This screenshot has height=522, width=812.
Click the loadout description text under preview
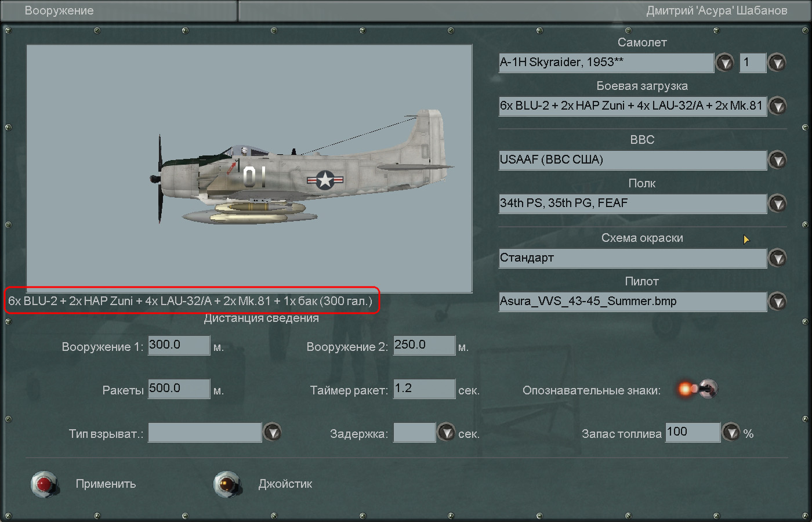tap(190, 301)
